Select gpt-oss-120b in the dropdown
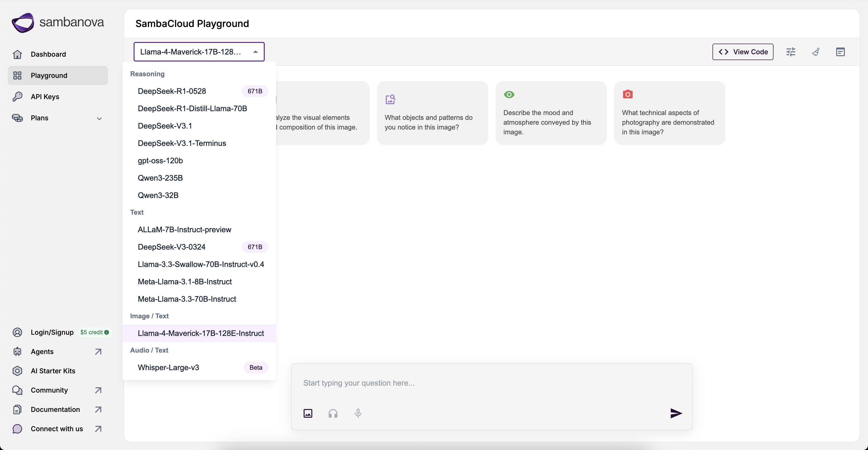Image resolution: width=868 pixels, height=450 pixels. point(160,160)
